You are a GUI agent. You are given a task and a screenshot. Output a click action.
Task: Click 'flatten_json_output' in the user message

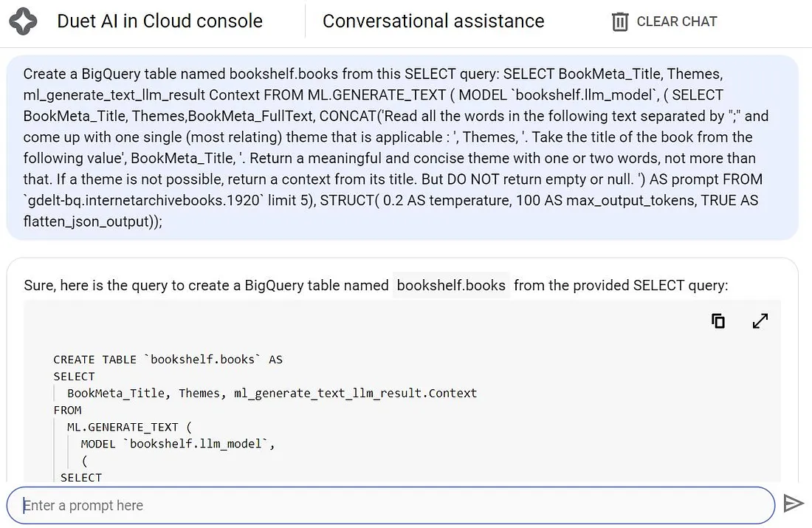(86, 222)
